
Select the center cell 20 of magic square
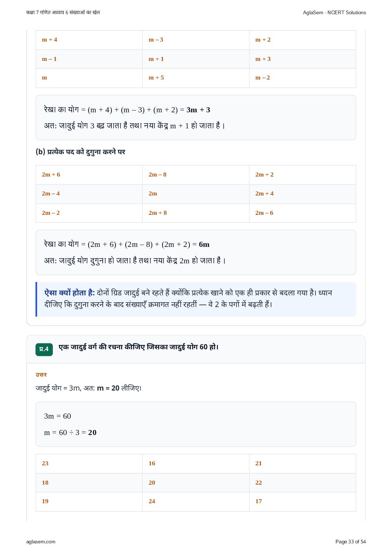click(x=196, y=483)
